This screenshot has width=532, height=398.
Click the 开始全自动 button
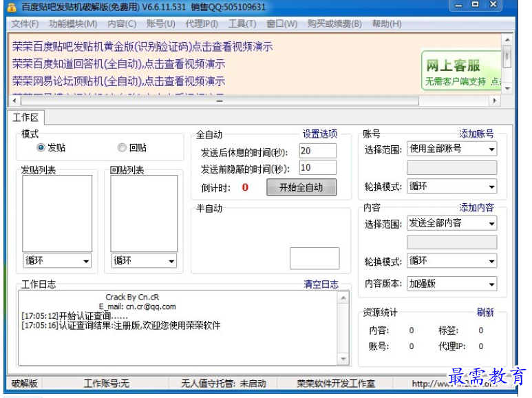tap(301, 187)
